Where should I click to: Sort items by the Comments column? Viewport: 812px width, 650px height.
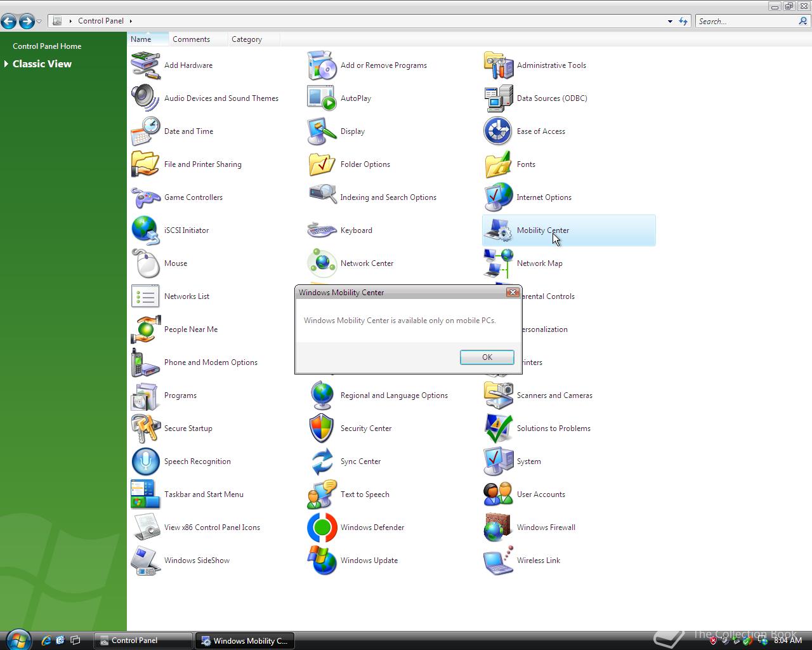198,39
